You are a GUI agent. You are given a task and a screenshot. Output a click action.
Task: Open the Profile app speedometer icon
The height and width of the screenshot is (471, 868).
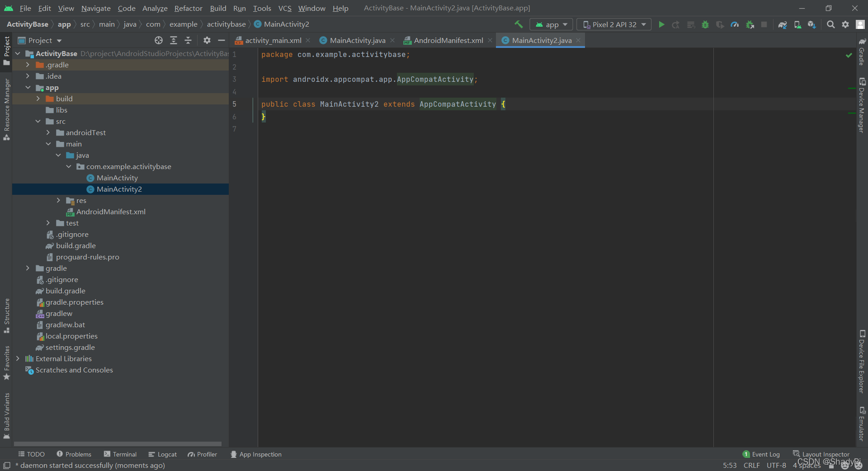735,24
